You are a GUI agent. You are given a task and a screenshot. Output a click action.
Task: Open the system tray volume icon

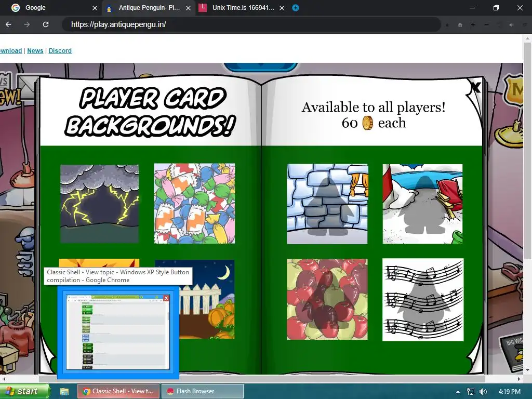(x=483, y=392)
